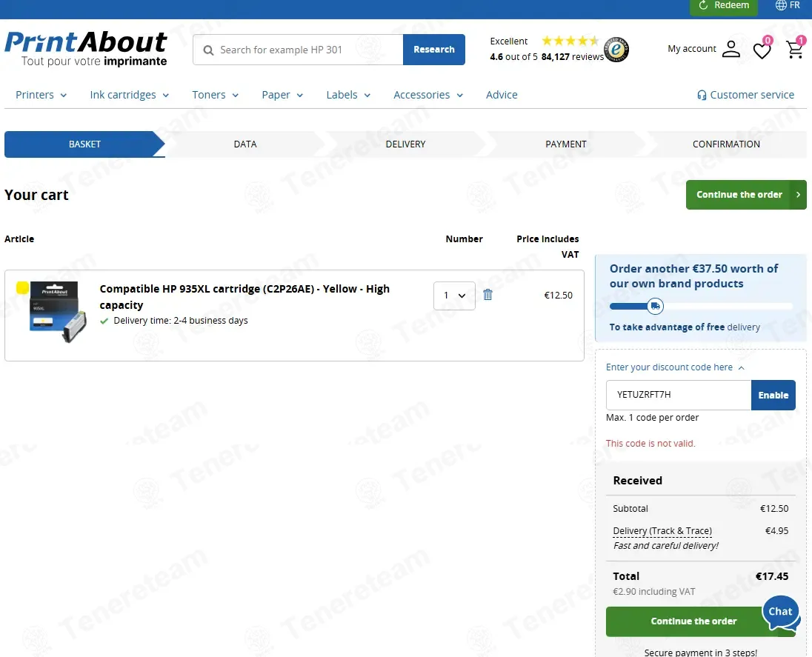Focus the discount code input field
Screen dimensions: 812x657
(679, 395)
